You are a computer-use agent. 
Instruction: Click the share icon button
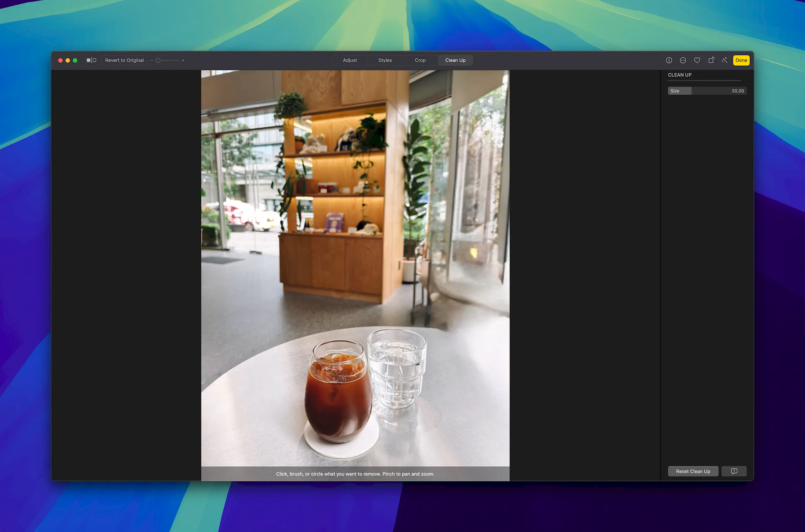click(x=711, y=60)
